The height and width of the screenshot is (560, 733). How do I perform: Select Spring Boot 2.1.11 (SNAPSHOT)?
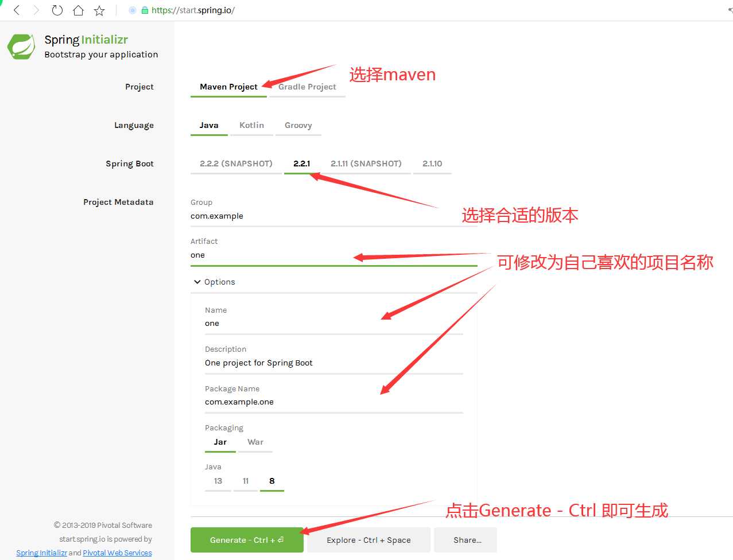[366, 164]
